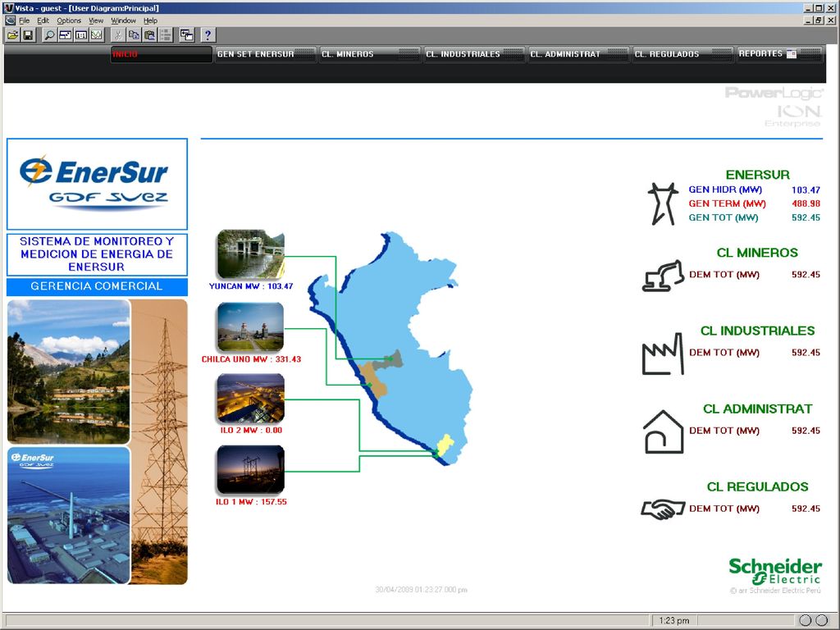Viewport: 840px width, 630px height.
Task: Click the CHILCA UNO MW : 331.43 label
Action: [x=251, y=359]
